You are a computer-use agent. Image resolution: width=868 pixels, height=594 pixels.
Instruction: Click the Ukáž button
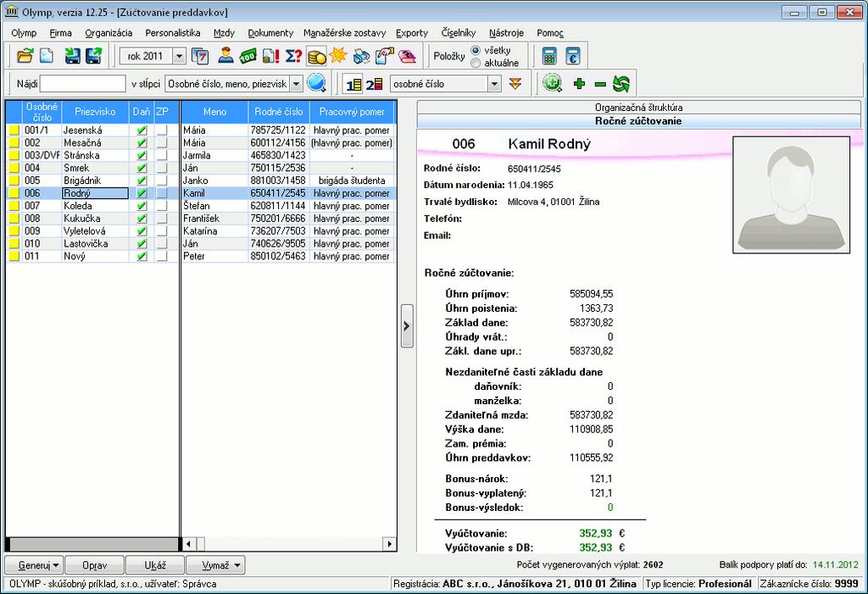pos(155,565)
